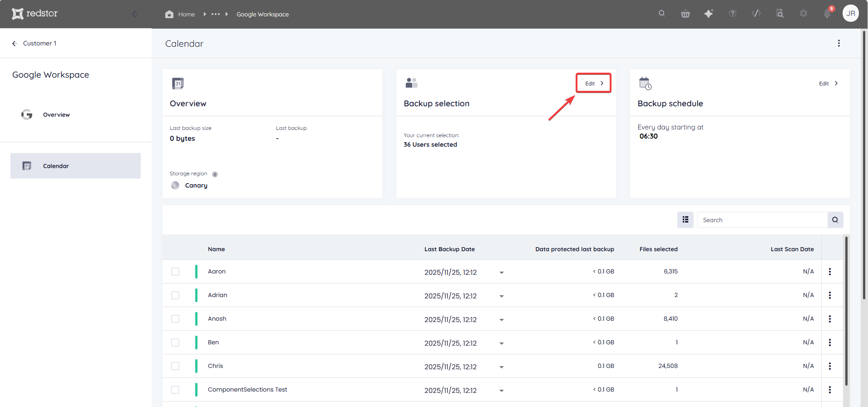Open Google Workspace breadcrumb

(262, 15)
